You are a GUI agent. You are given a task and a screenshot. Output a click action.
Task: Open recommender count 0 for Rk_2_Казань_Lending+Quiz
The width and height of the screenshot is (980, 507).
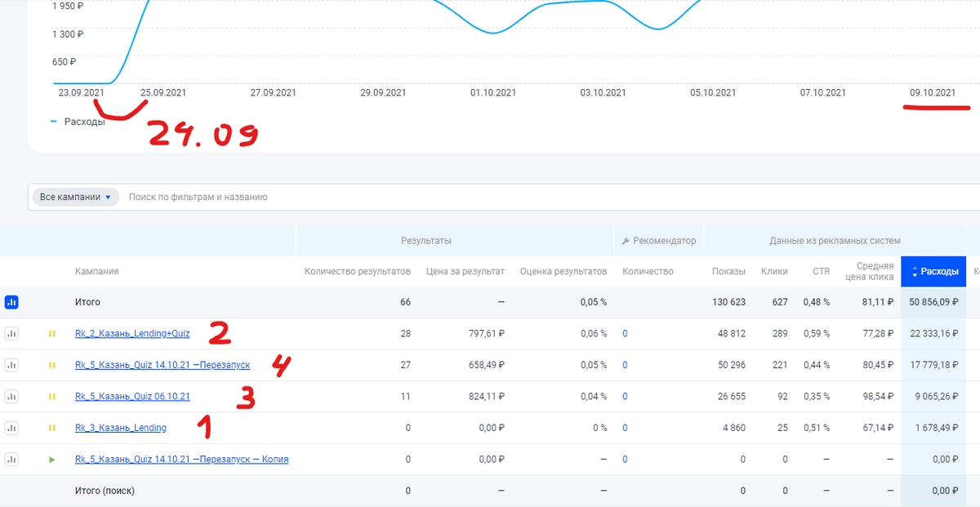[625, 334]
